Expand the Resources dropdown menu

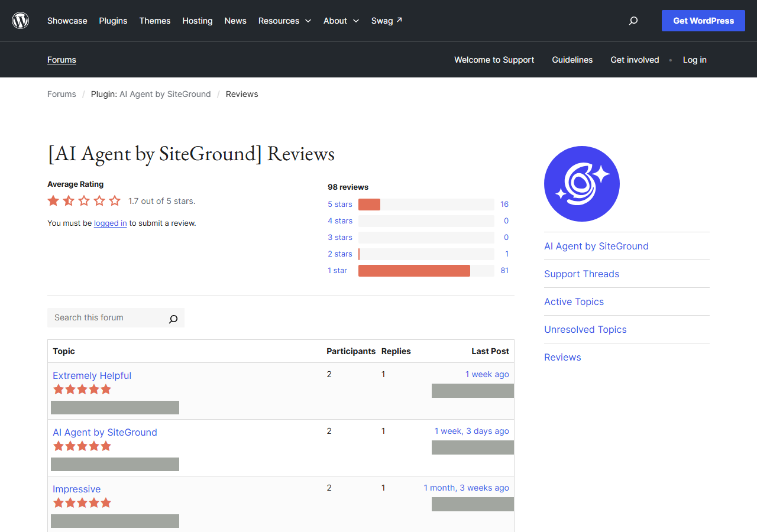tap(284, 21)
